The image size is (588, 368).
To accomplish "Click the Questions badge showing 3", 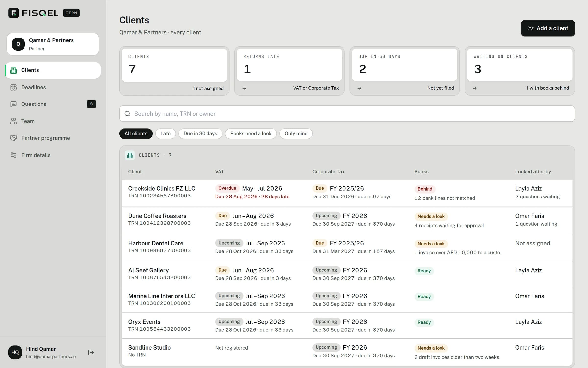I will coord(91,104).
